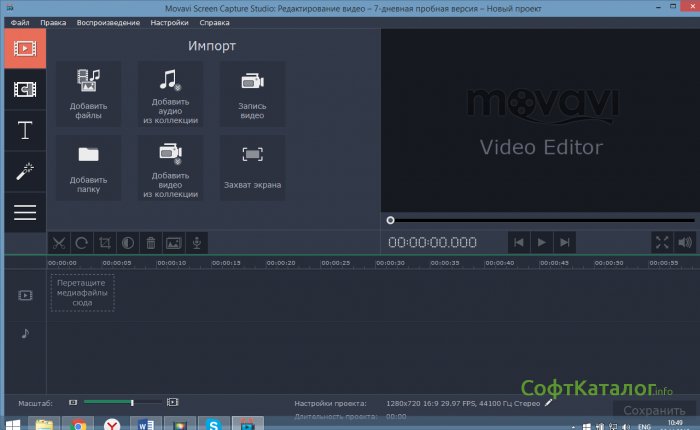
Task: Toggle the preview volume speaker
Action: pyautogui.click(x=685, y=242)
